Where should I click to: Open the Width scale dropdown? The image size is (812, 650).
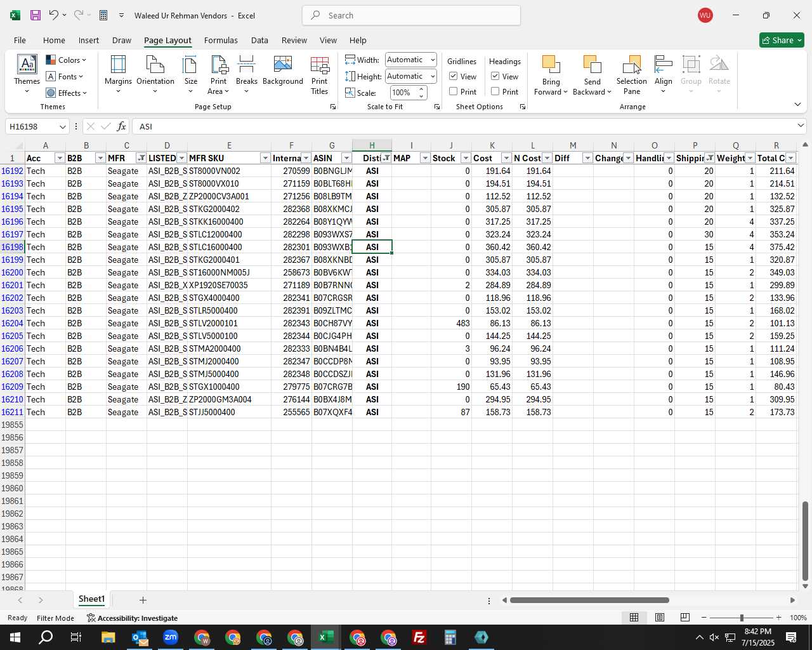(x=433, y=60)
